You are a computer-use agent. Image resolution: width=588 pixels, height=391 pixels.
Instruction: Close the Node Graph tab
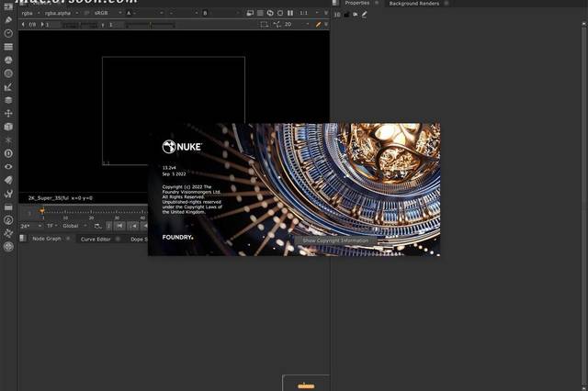(x=68, y=239)
